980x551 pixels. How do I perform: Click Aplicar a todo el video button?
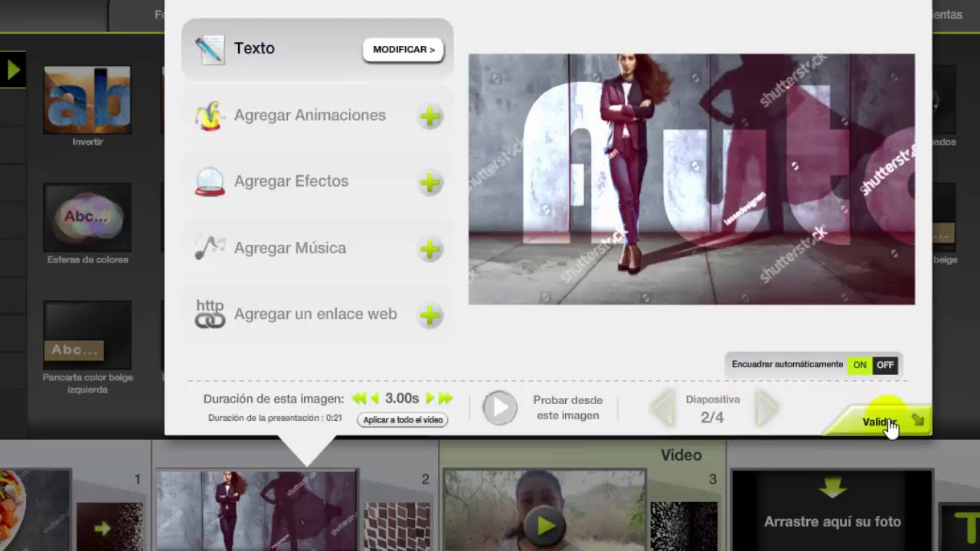pyautogui.click(x=403, y=420)
